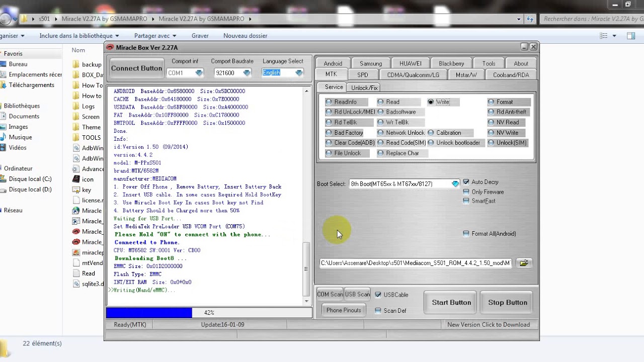Switch to the CDMA/Qualcomm/LG tab
Screen dimensions: 644x362
coord(413,74)
